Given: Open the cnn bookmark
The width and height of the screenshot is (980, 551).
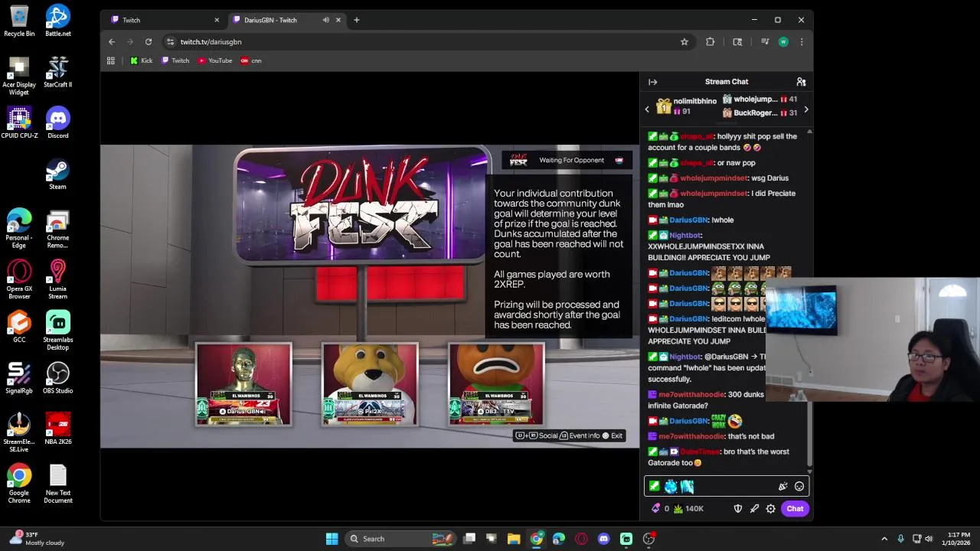Looking at the screenshot, I should pos(251,60).
